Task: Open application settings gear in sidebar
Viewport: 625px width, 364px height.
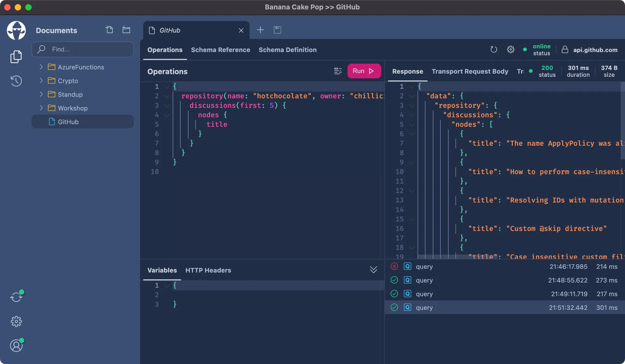Action: point(16,321)
